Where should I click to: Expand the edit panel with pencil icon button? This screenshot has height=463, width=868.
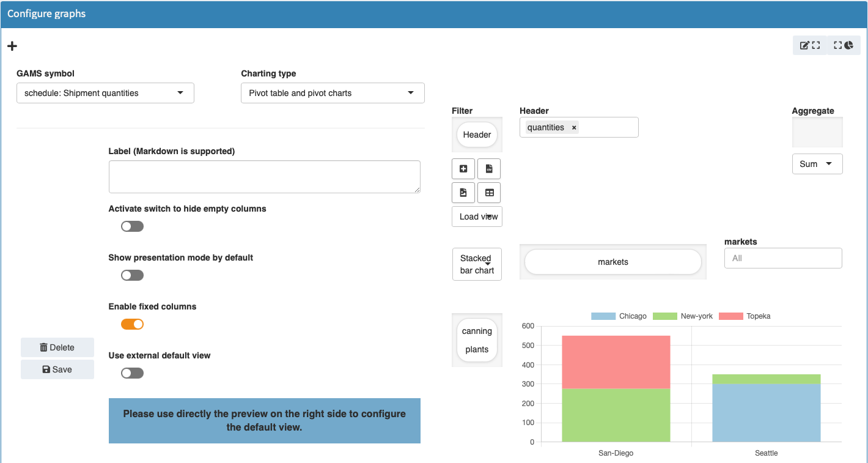click(x=810, y=45)
